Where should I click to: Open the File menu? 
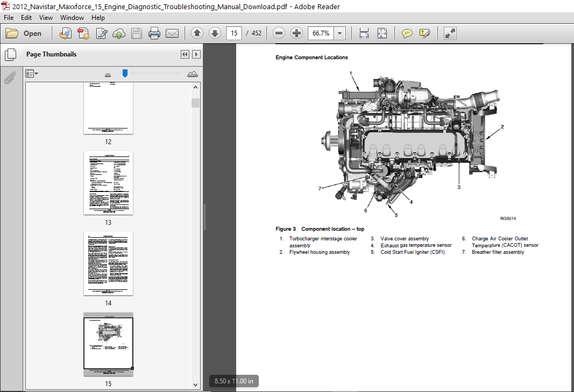9,18
